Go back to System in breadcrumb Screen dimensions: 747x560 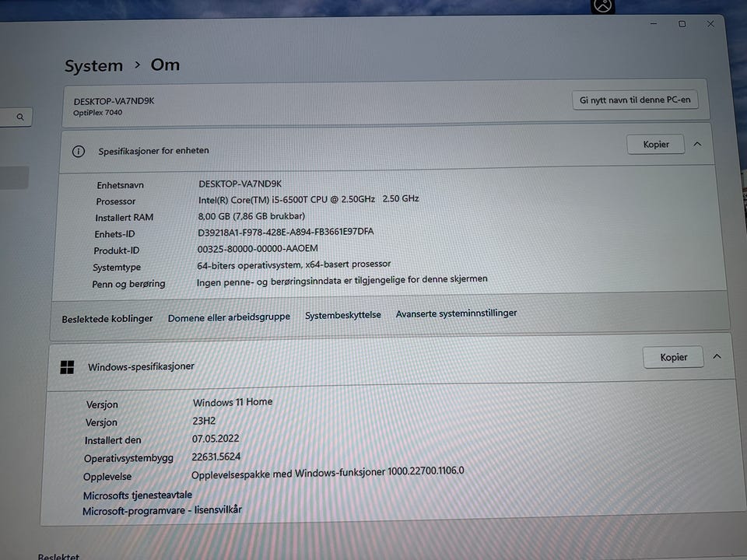[93, 65]
